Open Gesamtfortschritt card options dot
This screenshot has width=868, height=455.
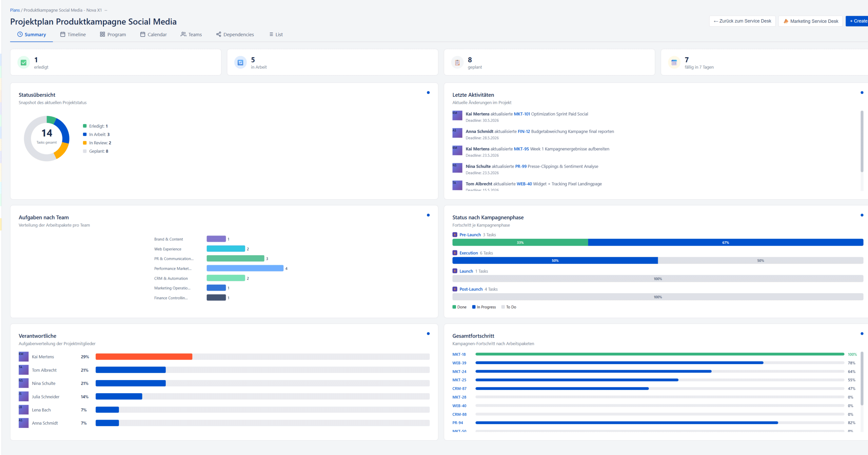(x=862, y=334)
